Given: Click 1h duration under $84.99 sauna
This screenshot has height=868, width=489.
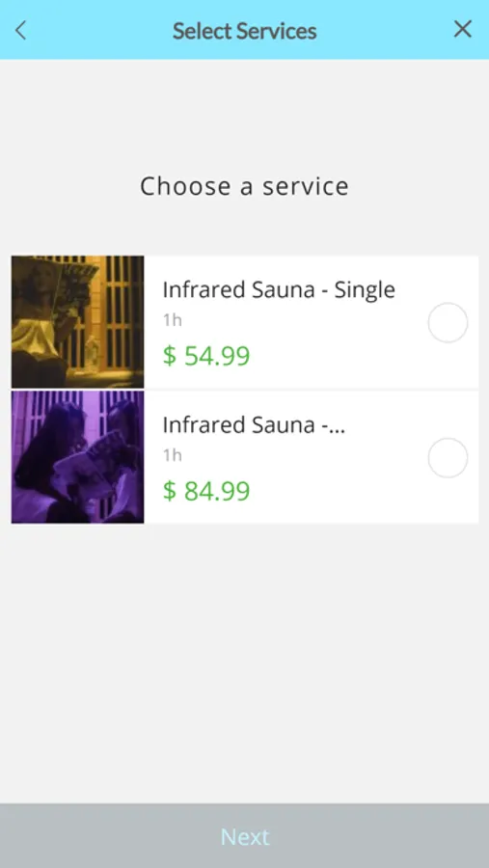Looking at the screenshot, I should pos(173,455).
